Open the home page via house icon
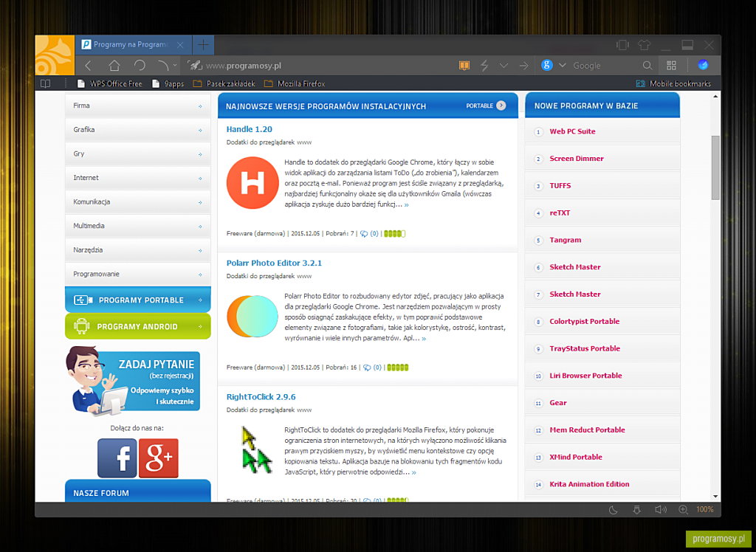Viewport: 756px width, 552px height. tap(114, 66)
